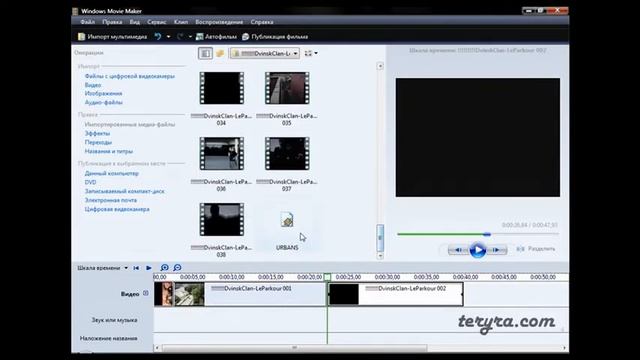Select clip thumbnail 037
This screenshot has width=640, height=360.
tap(287, 154)
